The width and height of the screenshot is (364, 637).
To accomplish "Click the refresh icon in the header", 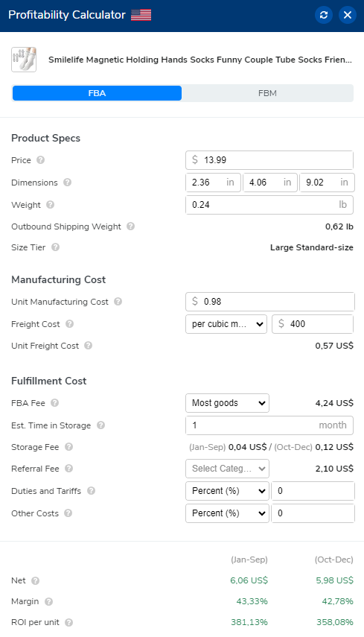I will [x=323, y=15].
